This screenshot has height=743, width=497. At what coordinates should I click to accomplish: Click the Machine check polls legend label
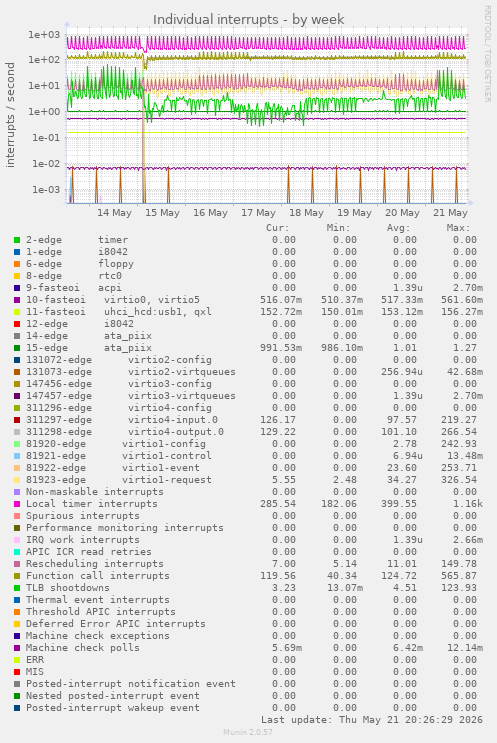pyautogui.click(x=82, y=648)
